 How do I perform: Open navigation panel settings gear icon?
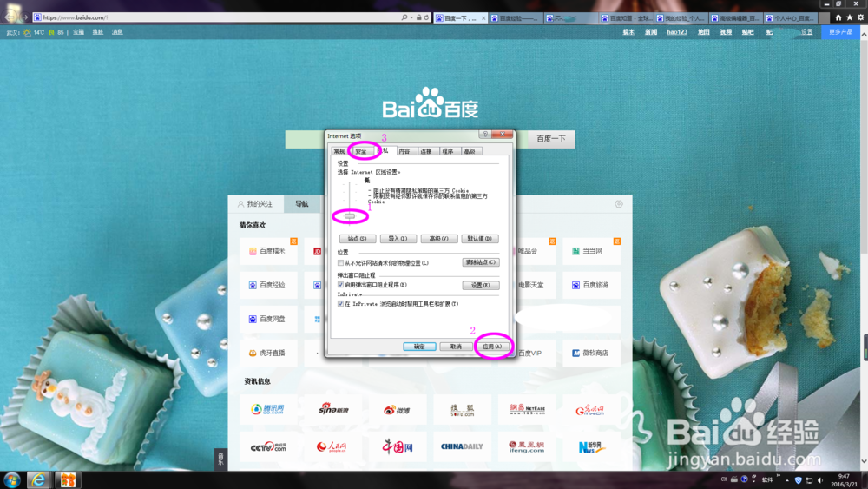click(x=619, y=204)
